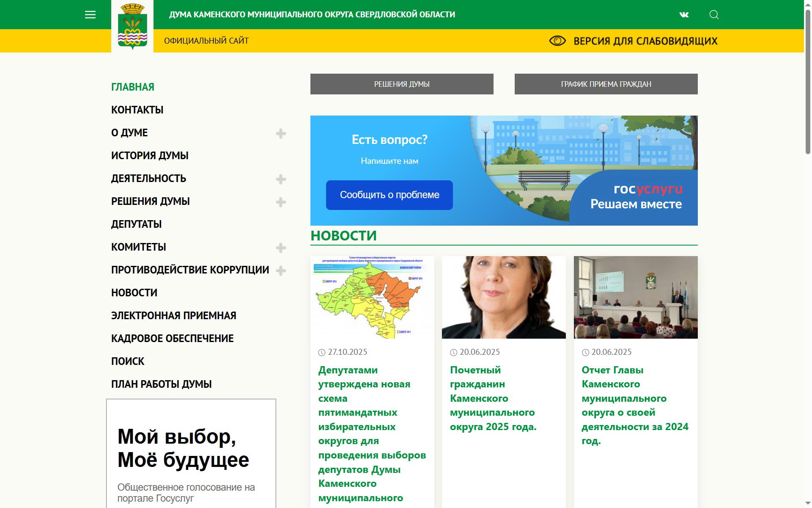
Task: Expand the ДЕЯТЕЛЬНОСТЬ submenu plus
Action: point(281,179)
